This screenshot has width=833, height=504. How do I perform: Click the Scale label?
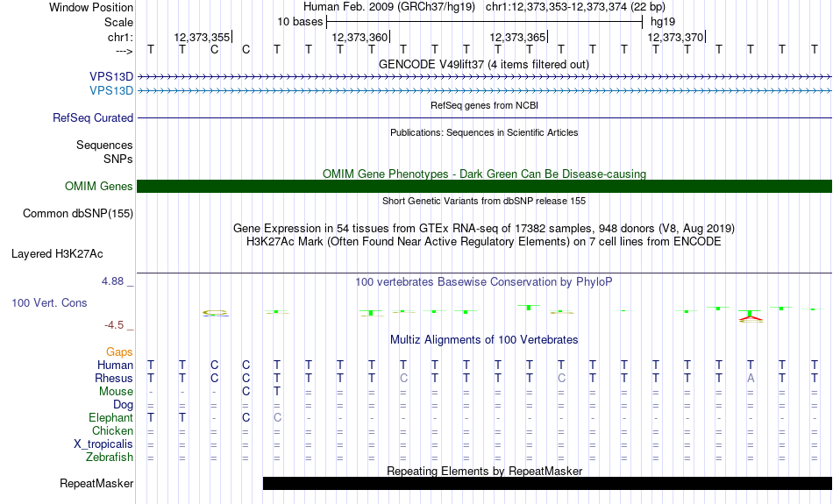coord(118,22)
